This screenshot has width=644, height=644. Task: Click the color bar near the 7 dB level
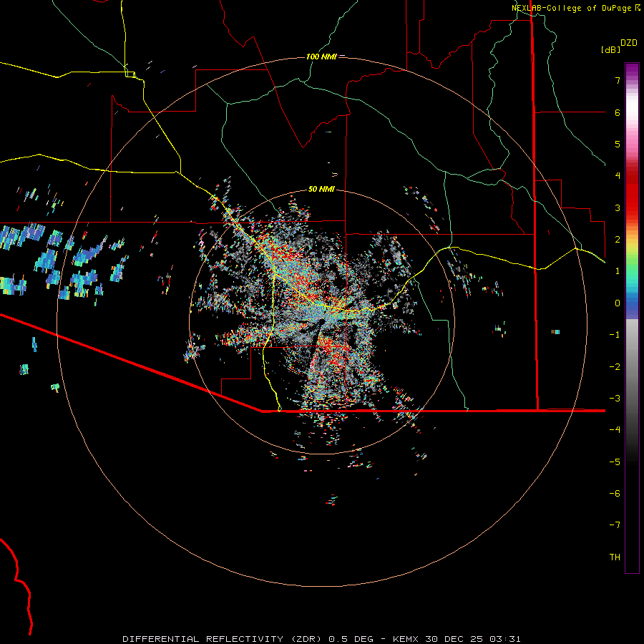[x=632, y=80]
